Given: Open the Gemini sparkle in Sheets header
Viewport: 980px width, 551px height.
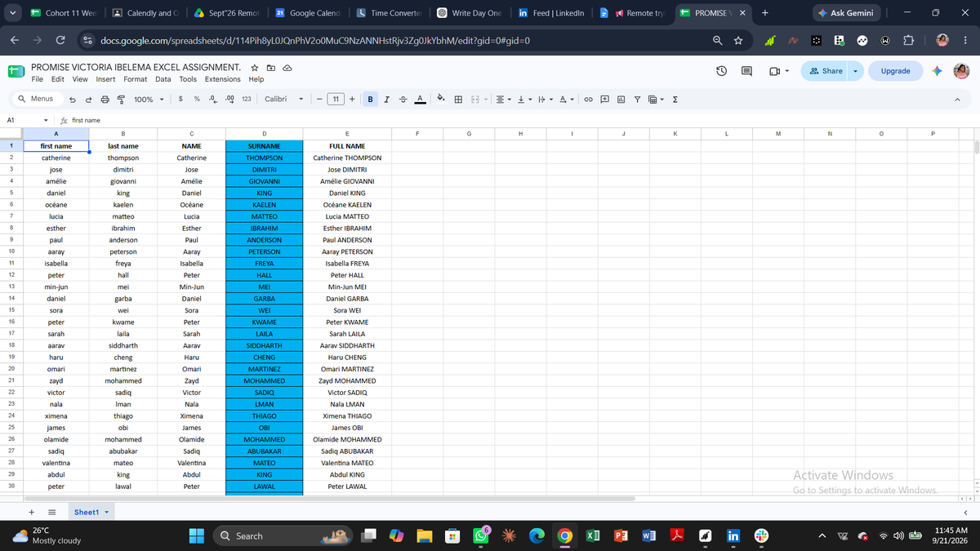Looking at the screenshot, I should (937, 71).
